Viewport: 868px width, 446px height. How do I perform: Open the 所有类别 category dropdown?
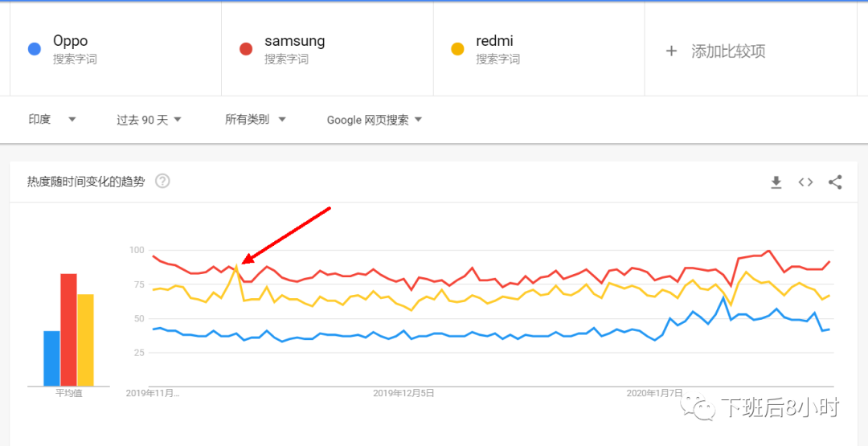[256, 120]
